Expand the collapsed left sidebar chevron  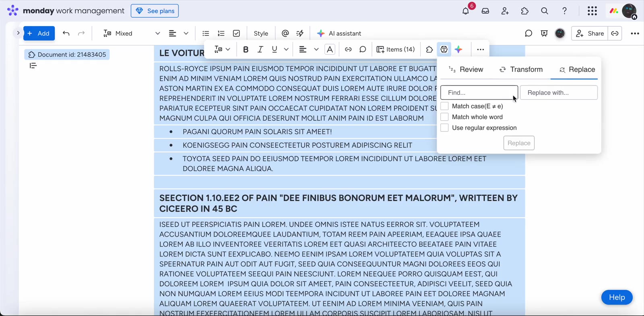(18, 33)
